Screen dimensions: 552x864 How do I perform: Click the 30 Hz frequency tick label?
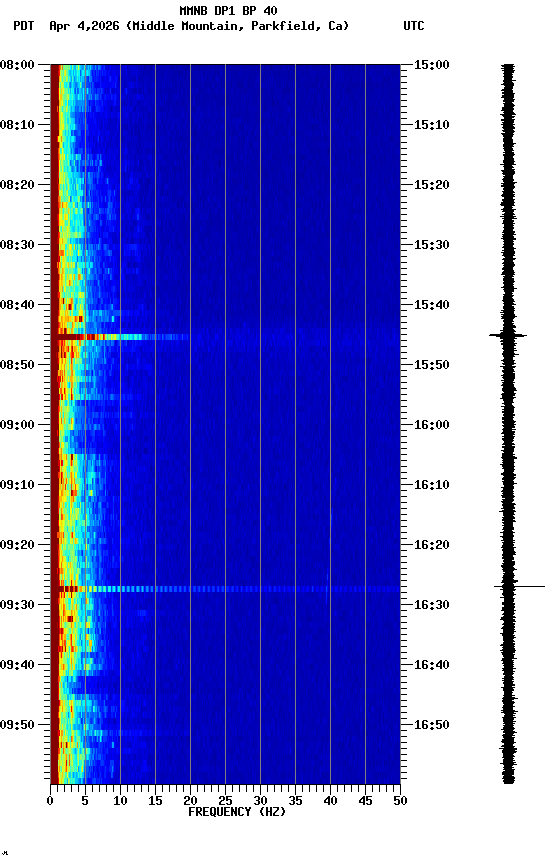coord(260,801)
